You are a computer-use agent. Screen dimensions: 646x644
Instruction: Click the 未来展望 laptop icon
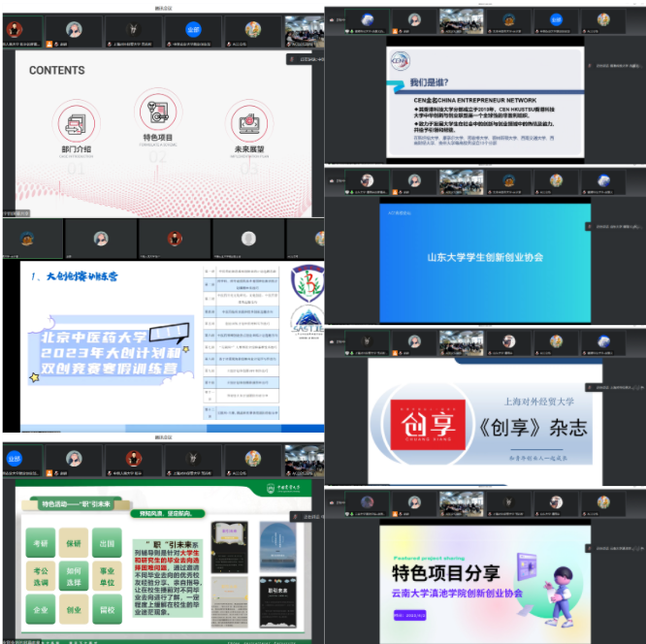245,120
